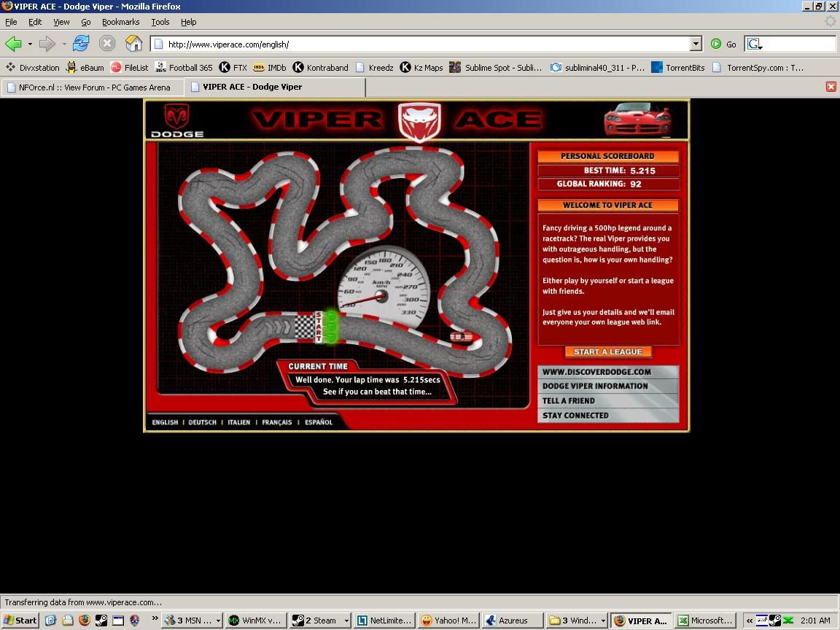Click the red Viper car photo
Viewport: 840px width, 630px height.
tap(637, 119)
